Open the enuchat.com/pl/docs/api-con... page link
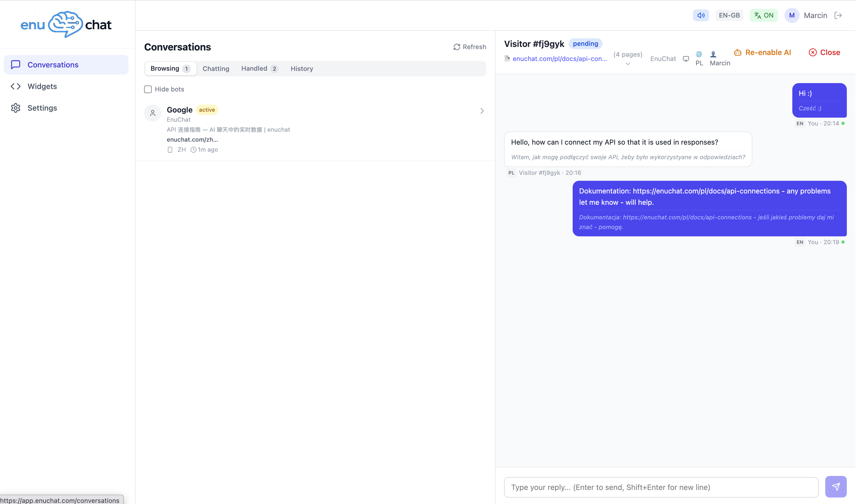This screenshot has width=856, height=504. (559, 59)
